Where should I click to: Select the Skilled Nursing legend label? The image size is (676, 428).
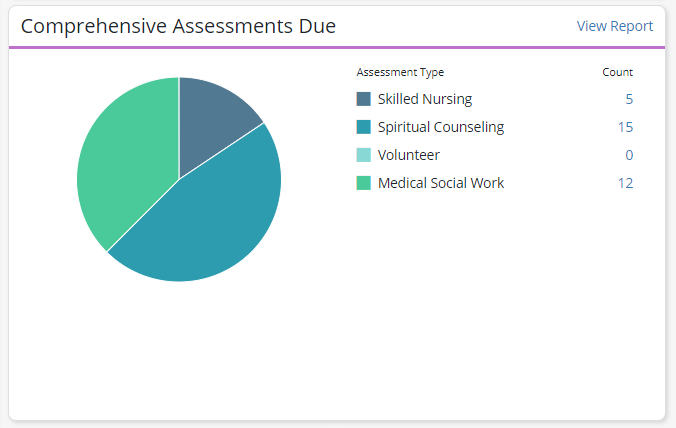[424, 99]
